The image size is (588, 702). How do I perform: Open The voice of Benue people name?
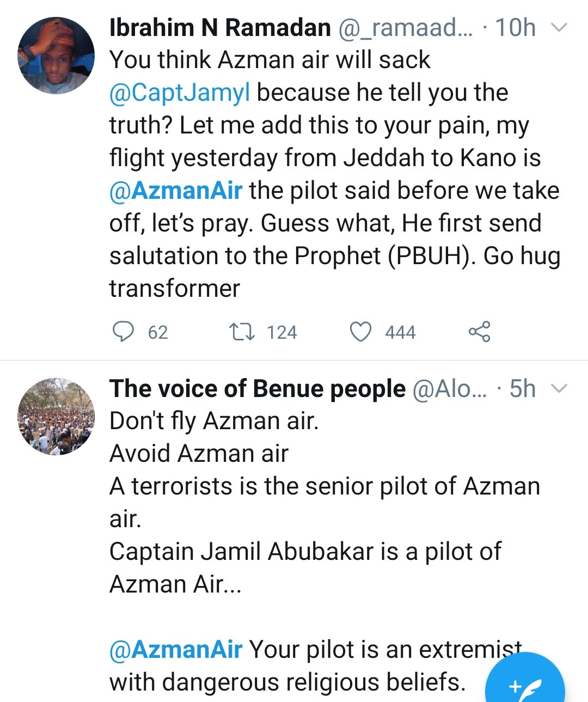(x=257, y=388)
